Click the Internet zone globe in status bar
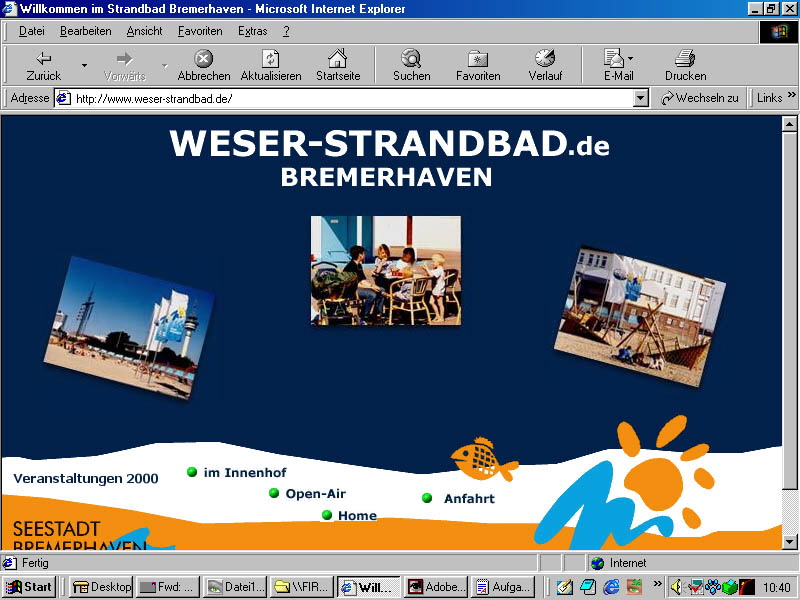Viewport: 800px width, 600px height. click(x=597, y=563)
